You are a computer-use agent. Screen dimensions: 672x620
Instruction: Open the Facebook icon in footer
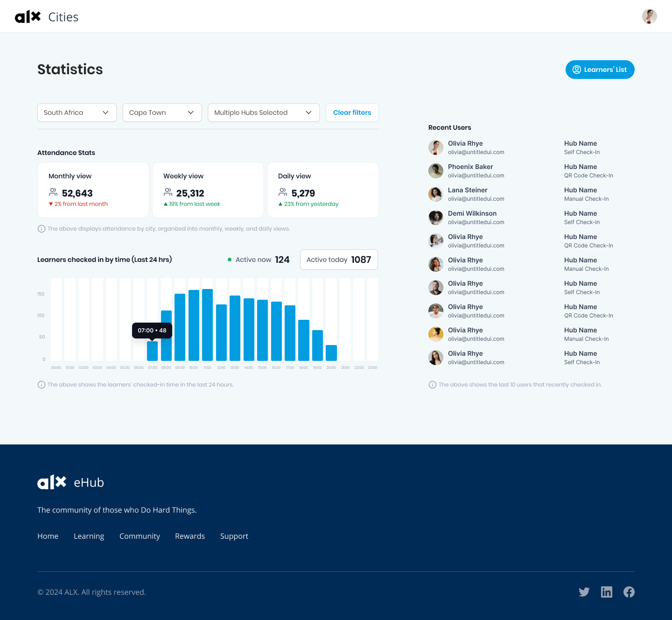point(629,592)
